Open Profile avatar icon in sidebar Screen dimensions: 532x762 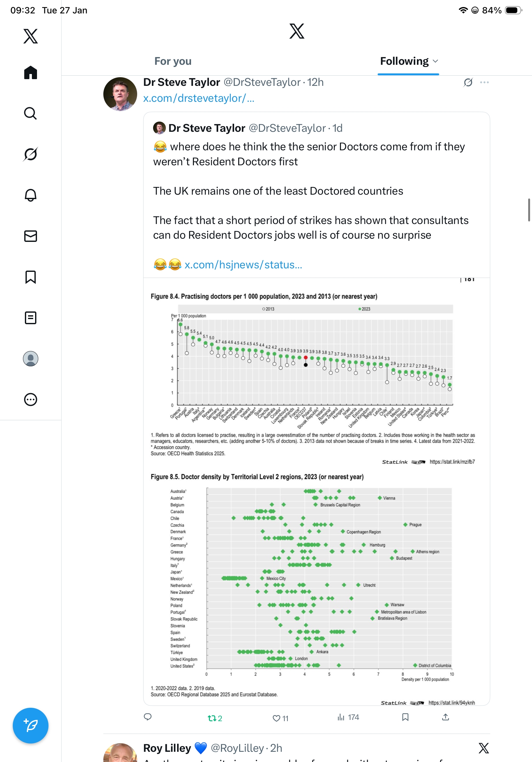point(31,358)
